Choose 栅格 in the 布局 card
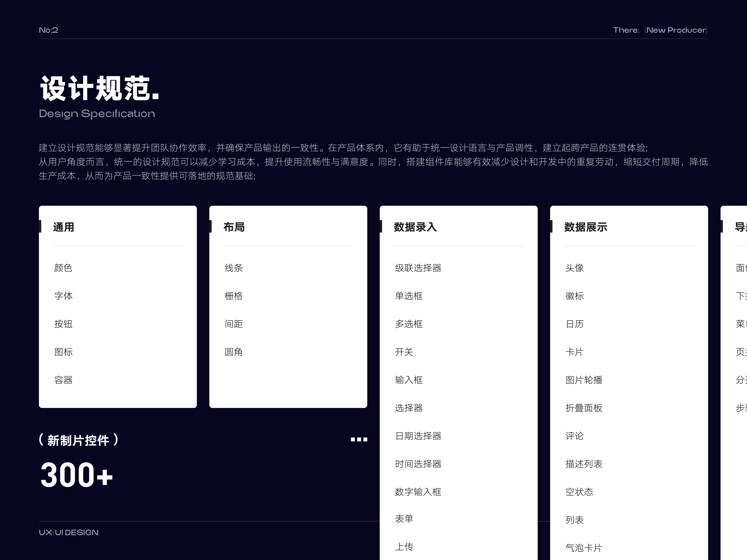 point(234,296)
